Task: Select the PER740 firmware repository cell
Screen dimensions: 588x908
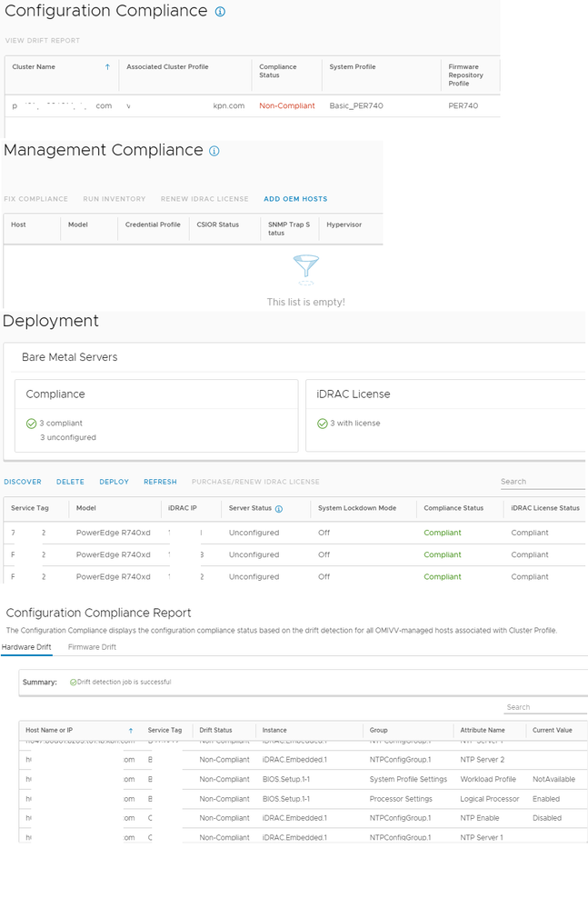Action: click(x=463, y=106)
